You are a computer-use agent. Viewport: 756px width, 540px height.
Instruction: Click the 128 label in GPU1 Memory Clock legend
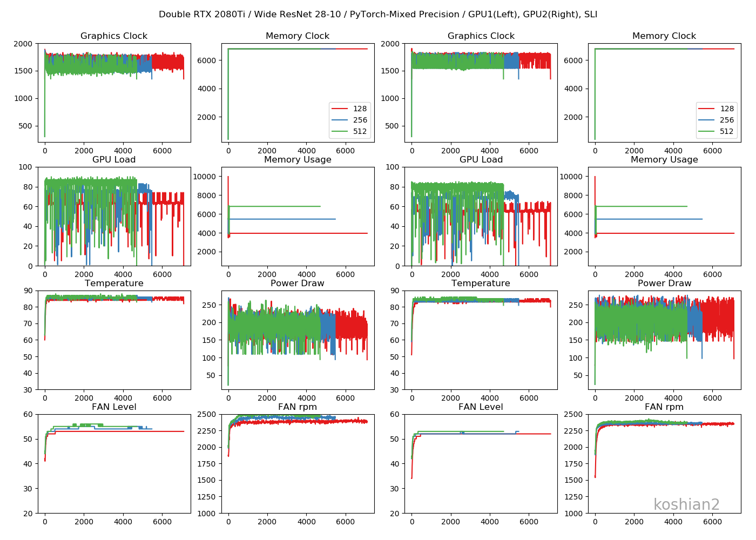pos(360,109)
